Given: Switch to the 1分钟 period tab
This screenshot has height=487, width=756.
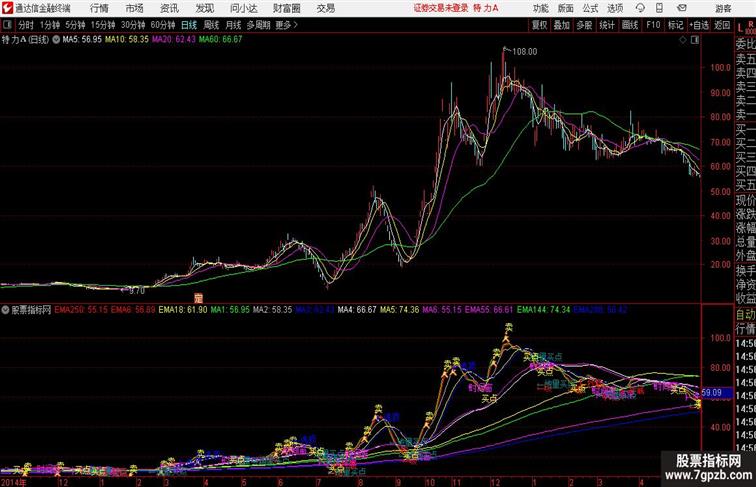Looking at the screenshot, I should tap(50, 25).
